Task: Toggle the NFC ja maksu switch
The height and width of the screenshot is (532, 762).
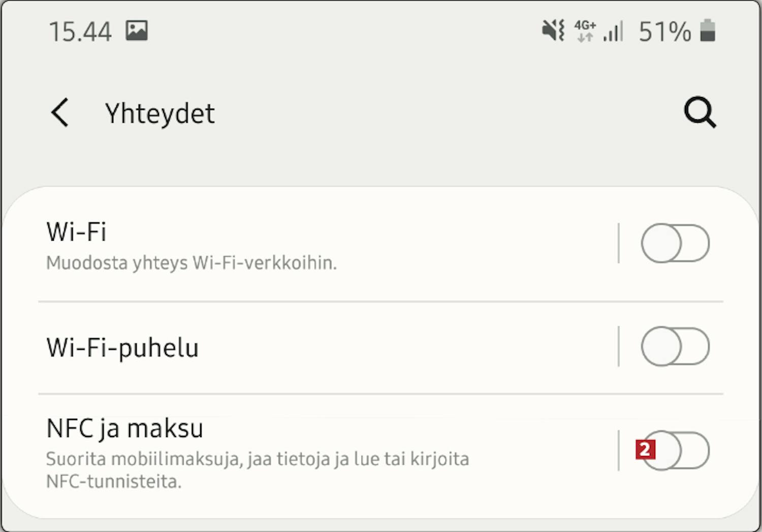Action: click(675, 450)
